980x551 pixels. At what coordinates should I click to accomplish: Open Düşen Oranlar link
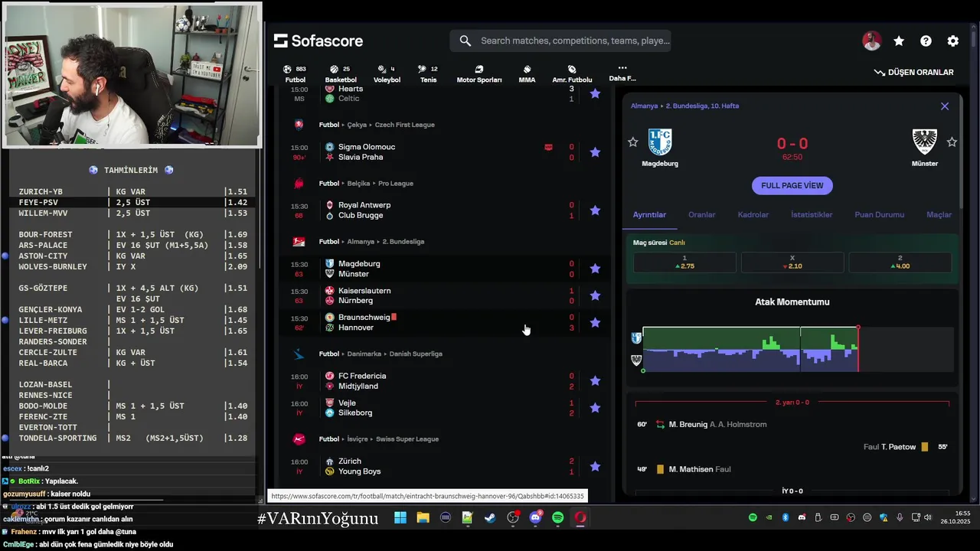pos(914,72)
